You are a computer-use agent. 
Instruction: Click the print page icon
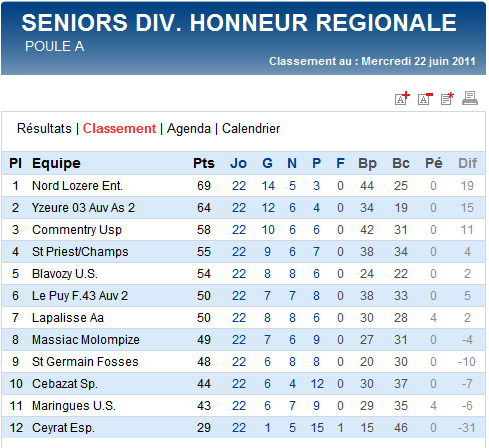(x=470, y=98)
